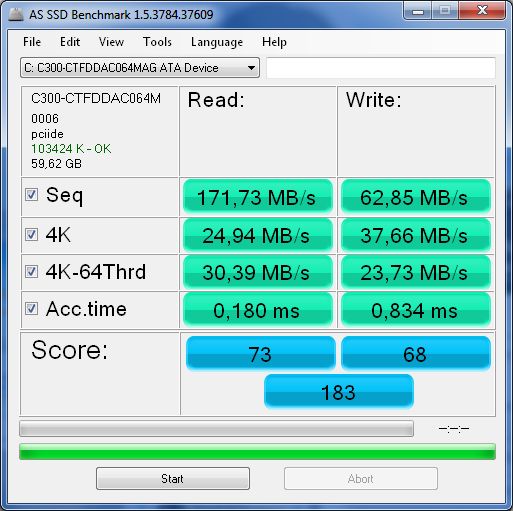Close the AS SSD Benchmark window
The image size is (513, 511).
point(482,11)
